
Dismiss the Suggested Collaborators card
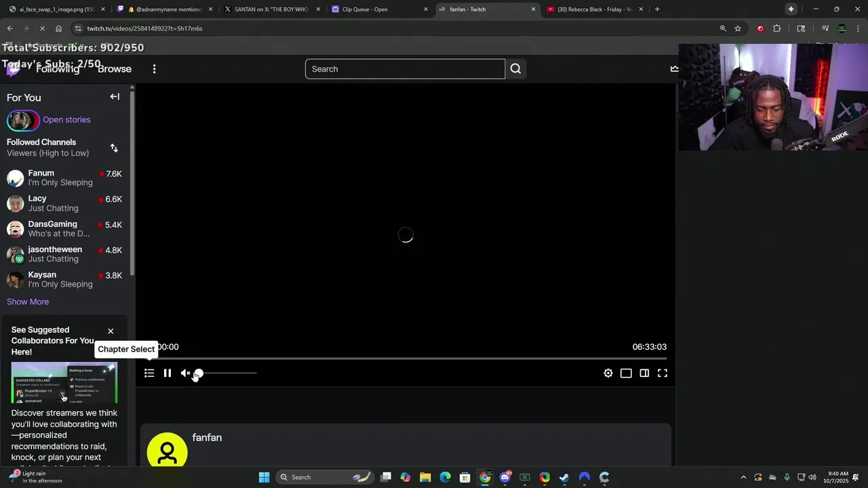tap(111, 331)
